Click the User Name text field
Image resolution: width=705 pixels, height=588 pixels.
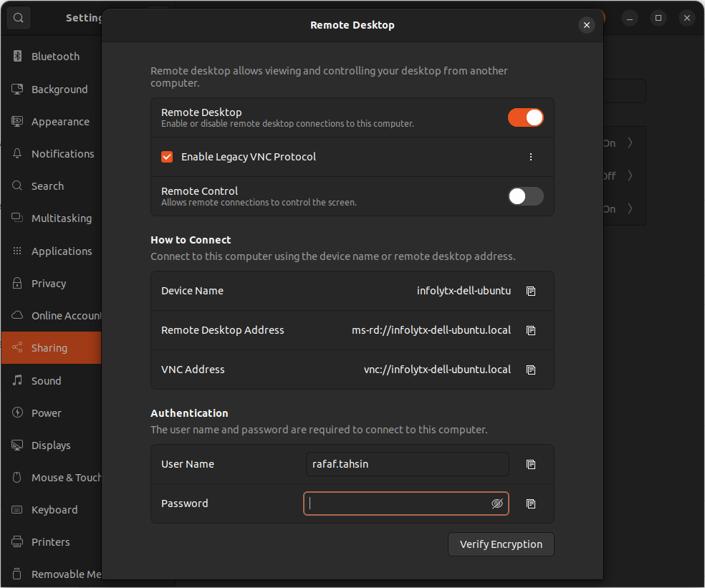[407, 464]
